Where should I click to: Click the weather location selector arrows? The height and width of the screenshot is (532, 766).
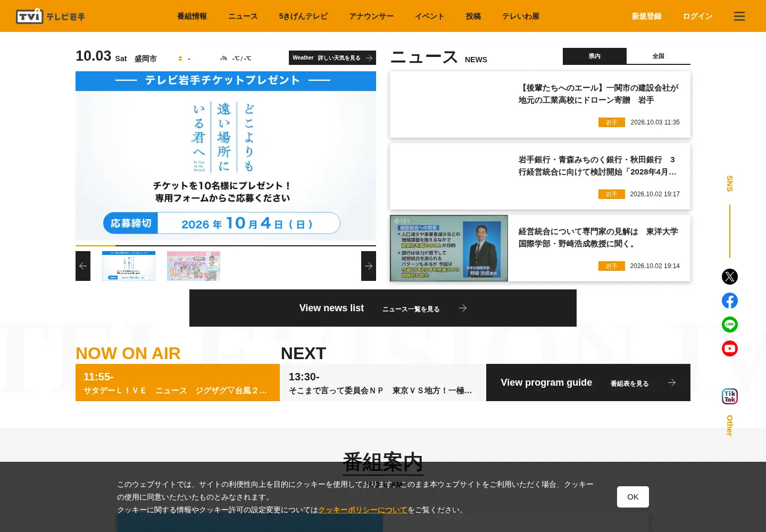pos(180,59)
